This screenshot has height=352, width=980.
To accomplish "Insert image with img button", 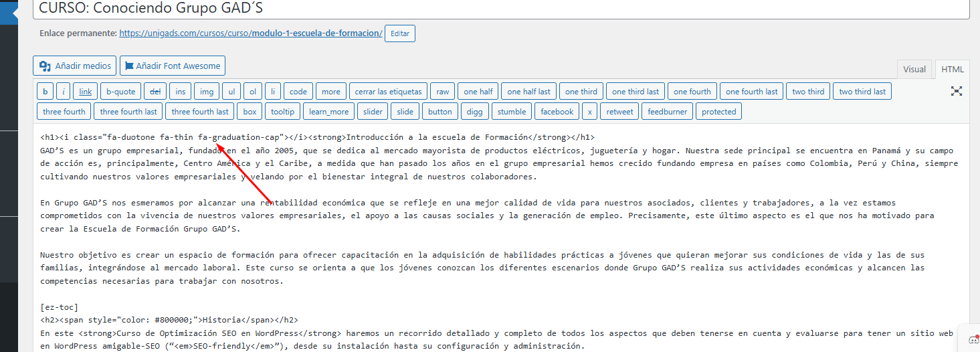I will pos(207,92).
